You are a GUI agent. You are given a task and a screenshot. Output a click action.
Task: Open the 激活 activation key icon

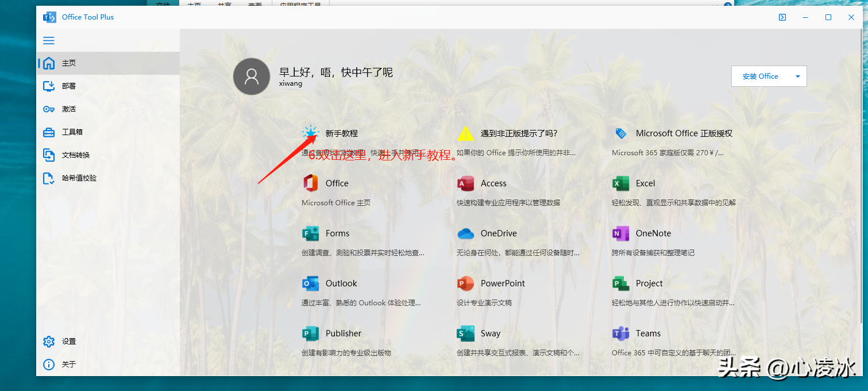pyautogui.click(x=49, y=109)
